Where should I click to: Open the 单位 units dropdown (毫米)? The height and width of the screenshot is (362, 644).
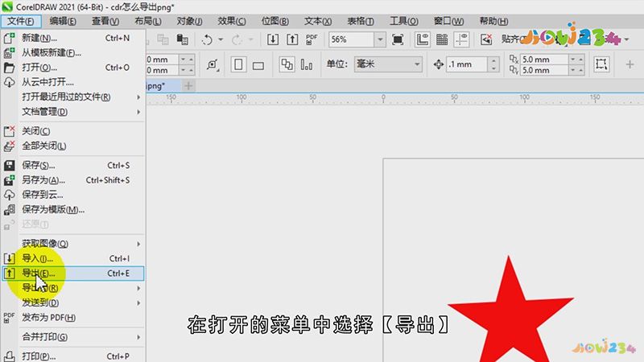tap(388, 64)
